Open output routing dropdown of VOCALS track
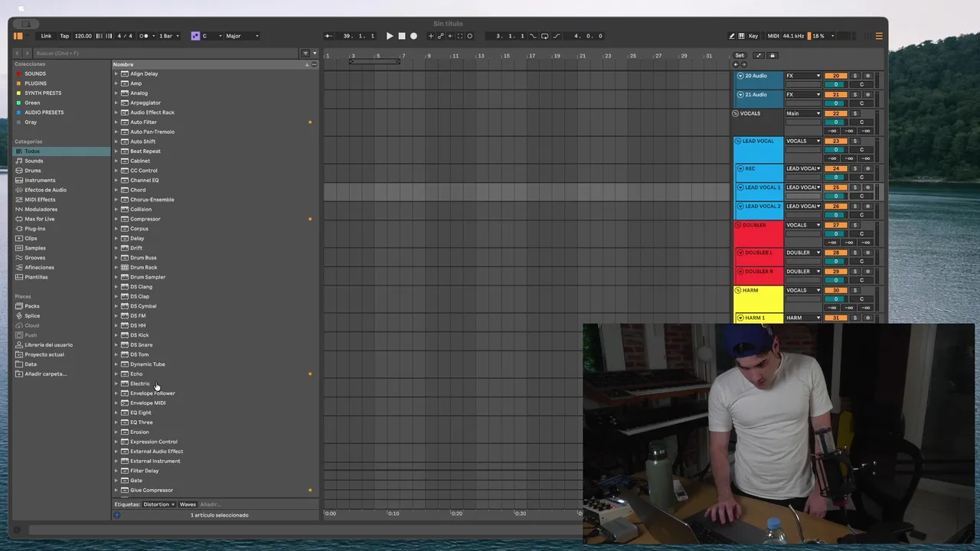980x551 pixels. [x=803, y=113]
